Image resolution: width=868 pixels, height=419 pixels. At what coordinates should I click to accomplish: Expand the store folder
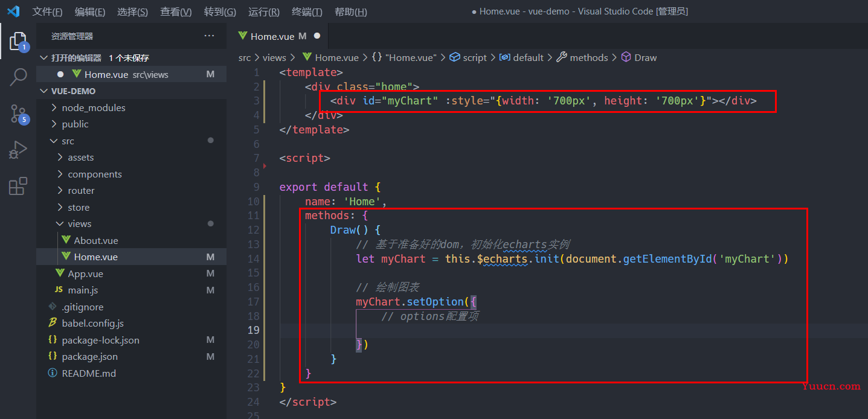pyautogui.click(x=60, y=207)
